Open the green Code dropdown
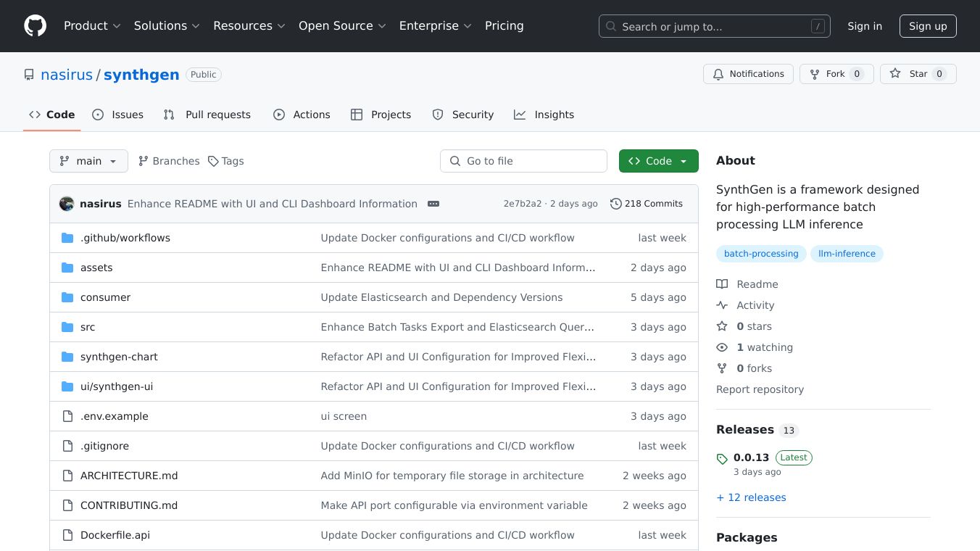Image resolution: width=980 pixels, height=551 pixels. tap(658, 161)
